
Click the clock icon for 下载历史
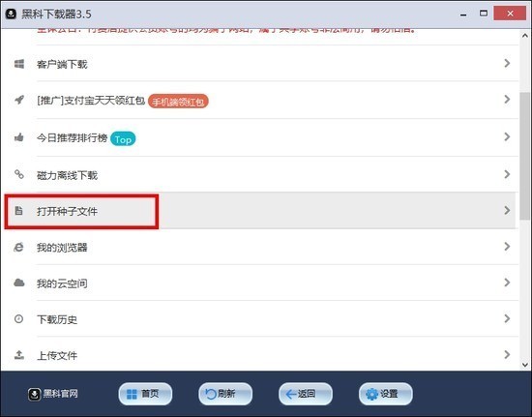(x=18, y=319)
